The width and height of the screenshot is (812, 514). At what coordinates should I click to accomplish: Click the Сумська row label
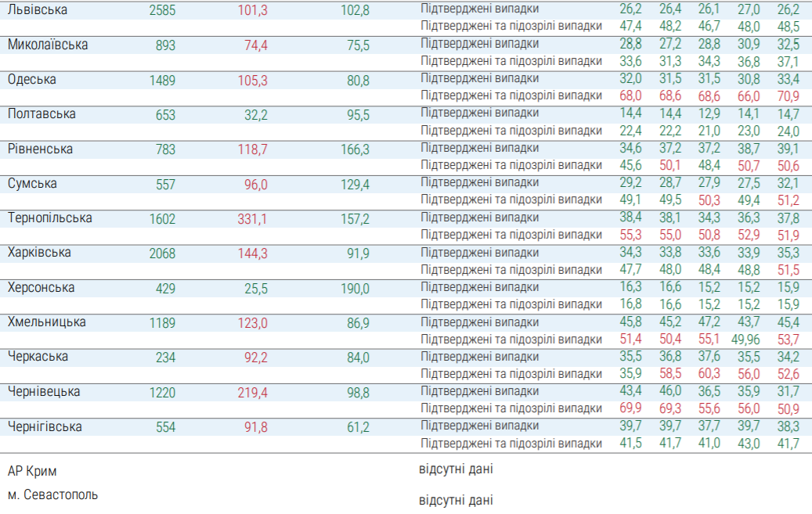coord(32,183)
